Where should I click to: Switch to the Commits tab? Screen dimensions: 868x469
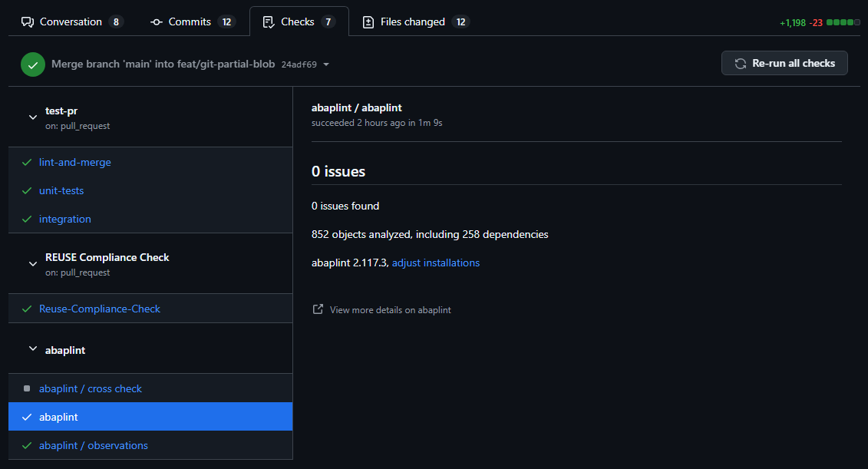(193, 21)
